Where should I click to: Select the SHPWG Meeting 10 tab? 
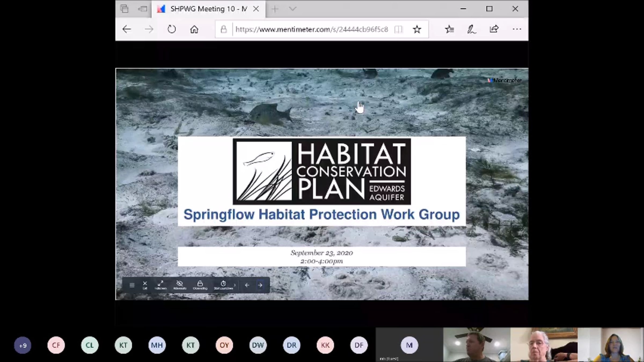(x=208, y=9)
